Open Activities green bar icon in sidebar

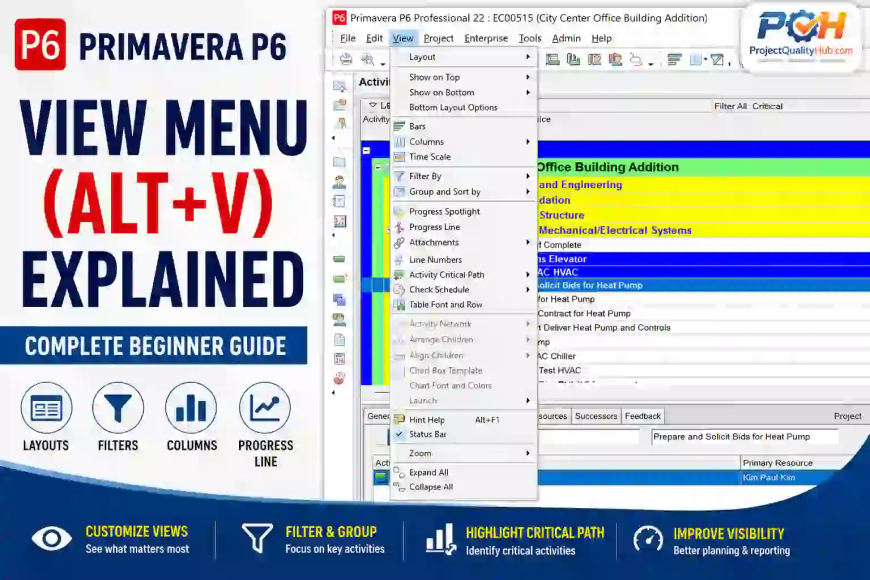(340, 259)
